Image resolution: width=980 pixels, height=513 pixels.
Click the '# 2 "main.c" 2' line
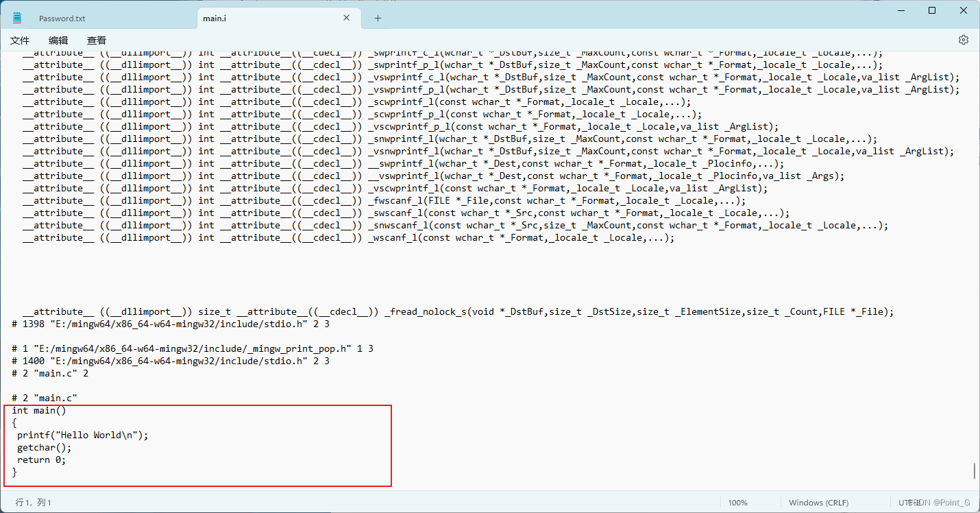pos(50,373)
